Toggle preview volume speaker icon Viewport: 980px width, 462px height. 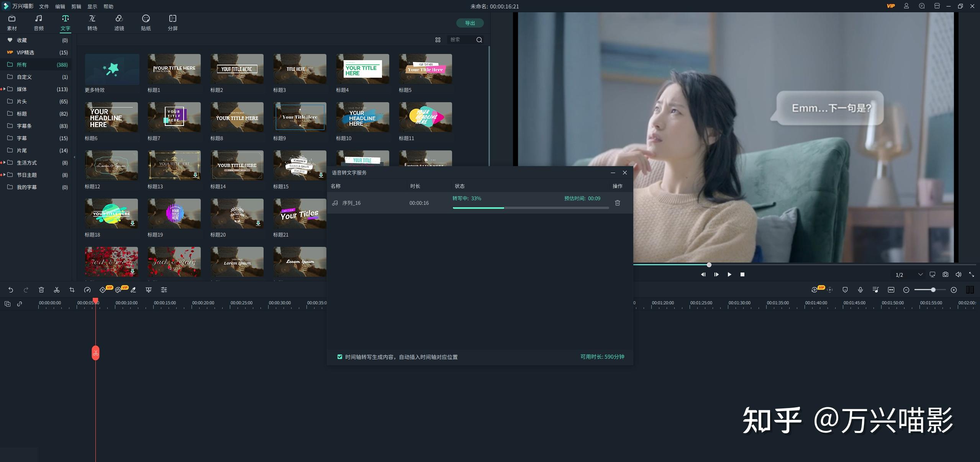(x=959, y=274)
